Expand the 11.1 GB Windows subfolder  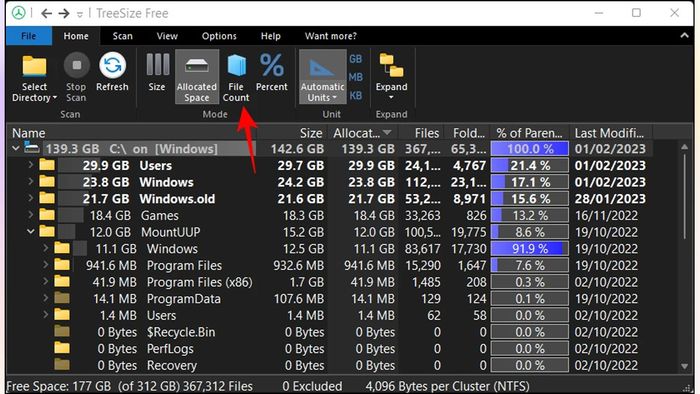click(46, 248)
